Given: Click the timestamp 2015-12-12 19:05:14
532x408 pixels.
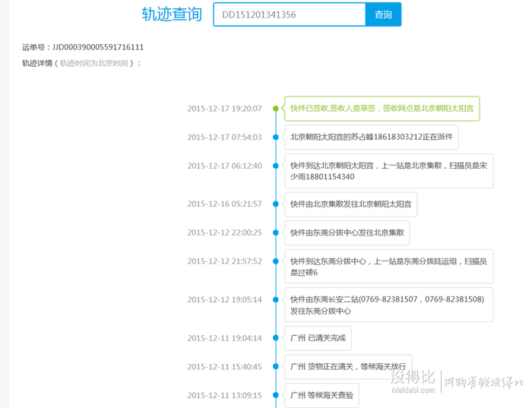Looking at the screenshot, I should (x=225, y=299).
